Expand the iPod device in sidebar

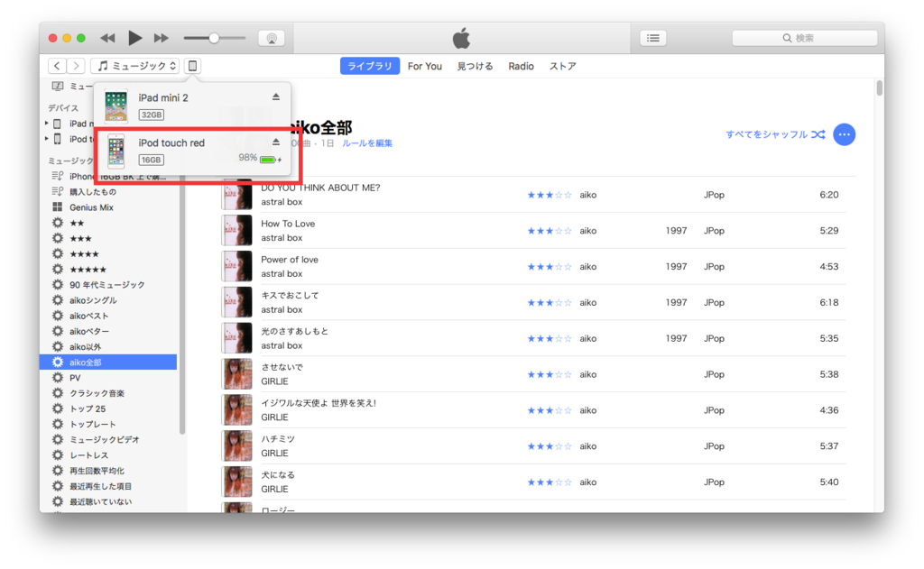(47, 139)
